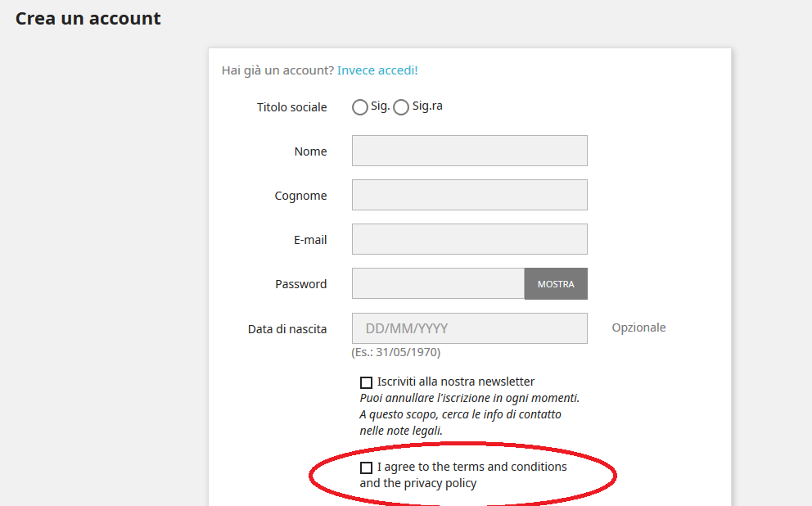Click the 'Data di nascita' label

(287, 329)
